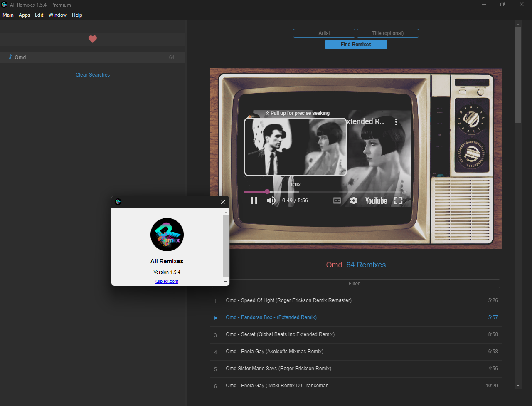Click the All Remixes logo in the dialog
Image resolution: width=532 pixels, height=406 pixels.
click(167, 235)
